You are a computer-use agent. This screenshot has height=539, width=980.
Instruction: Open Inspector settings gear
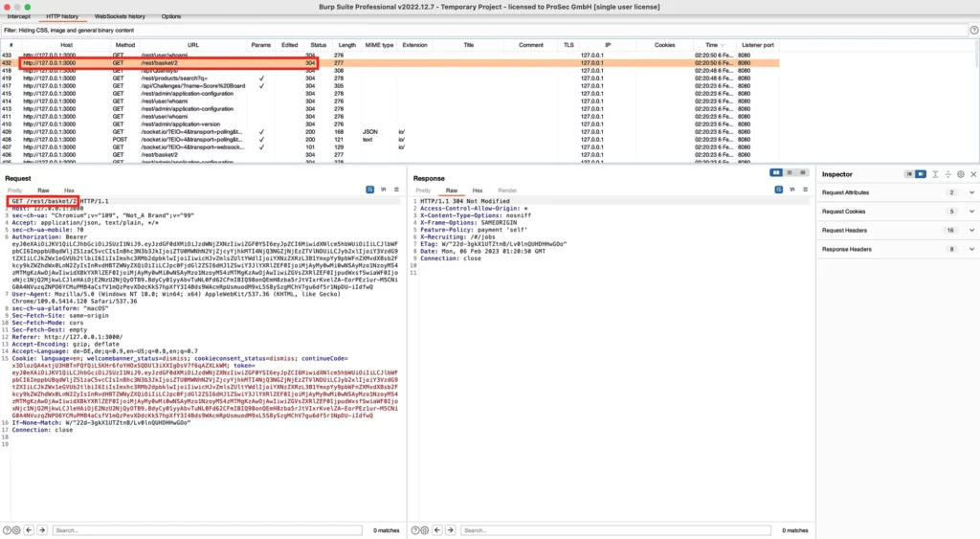pos(961,174)
